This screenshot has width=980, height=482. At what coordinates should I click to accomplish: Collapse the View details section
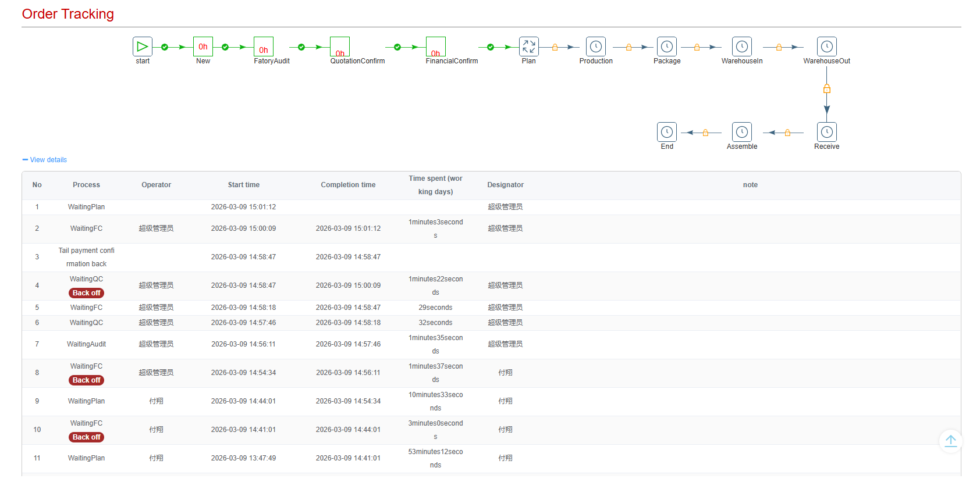pos(45,160)
